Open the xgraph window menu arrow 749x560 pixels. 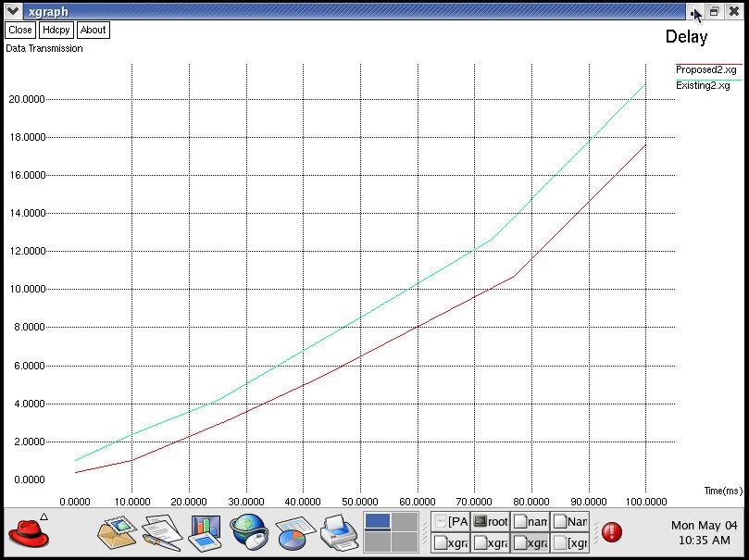point(13,11)
